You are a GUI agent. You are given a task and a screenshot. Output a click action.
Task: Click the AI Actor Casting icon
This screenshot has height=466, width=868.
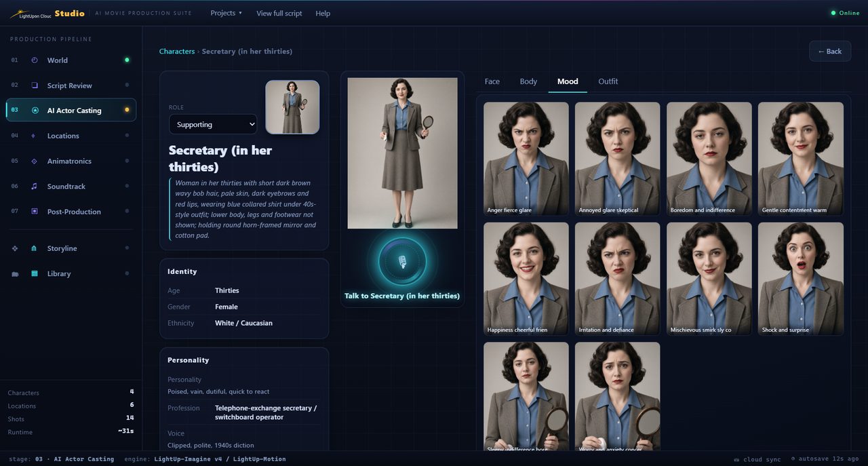tap(35, 111)
